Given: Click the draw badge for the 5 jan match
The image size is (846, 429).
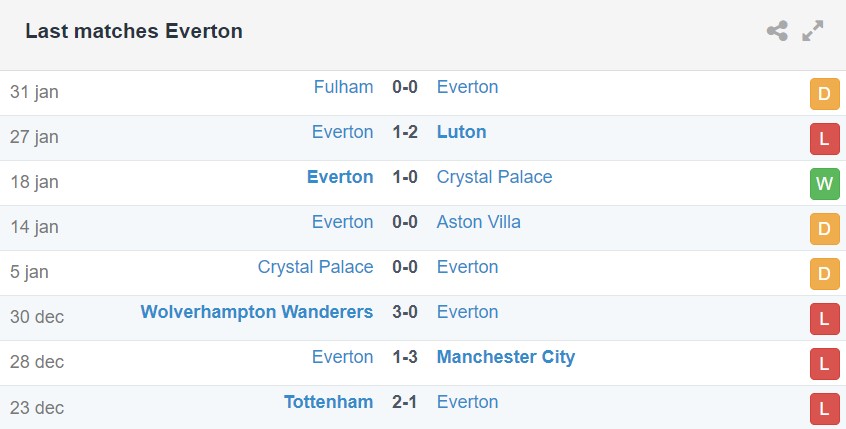Looking at the screenshot, I should pos(824,274).
